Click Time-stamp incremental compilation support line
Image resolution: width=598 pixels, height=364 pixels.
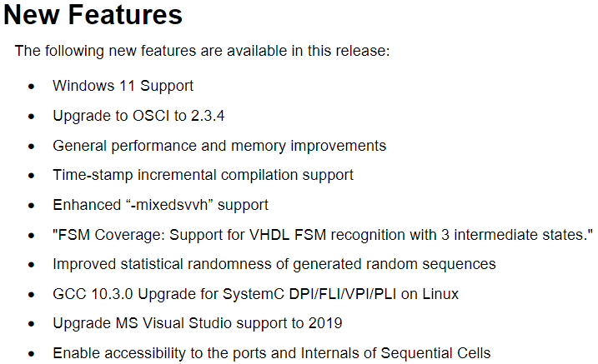(203, 176)
